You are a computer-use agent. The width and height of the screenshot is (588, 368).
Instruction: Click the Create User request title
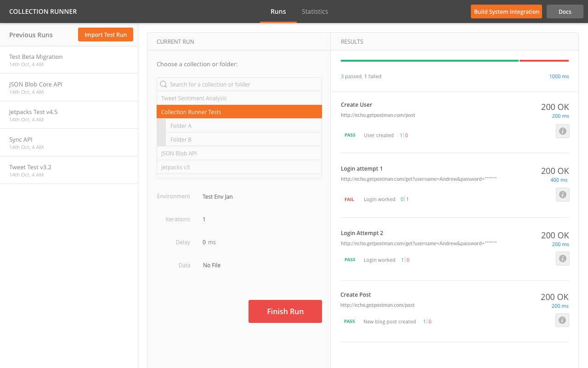coord(356,105)
